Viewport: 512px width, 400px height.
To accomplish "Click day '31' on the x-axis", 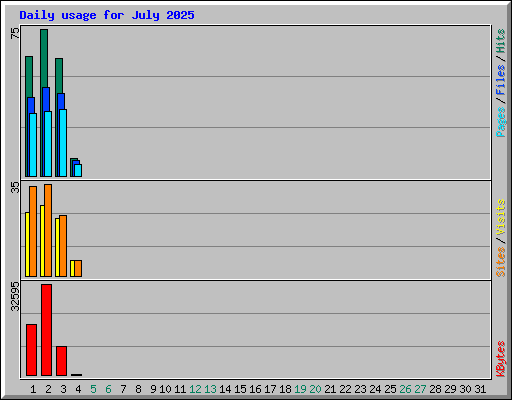I will [x=480, y=389].
